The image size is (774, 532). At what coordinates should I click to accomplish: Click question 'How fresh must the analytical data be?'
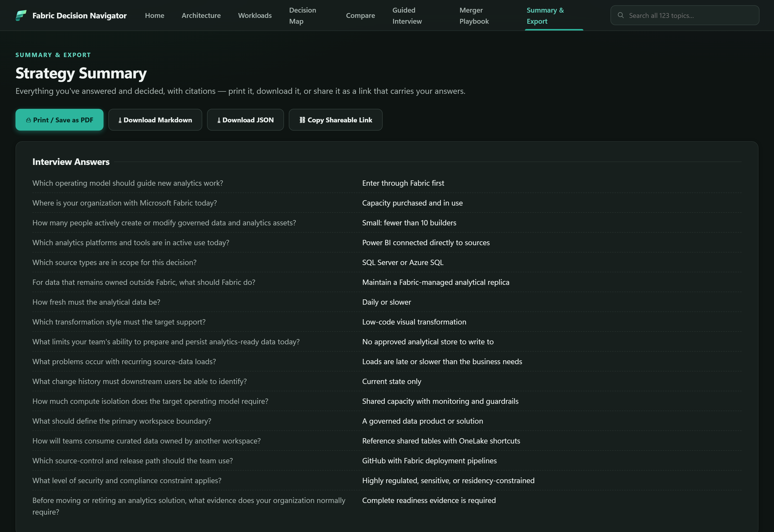tap(96, 302)
